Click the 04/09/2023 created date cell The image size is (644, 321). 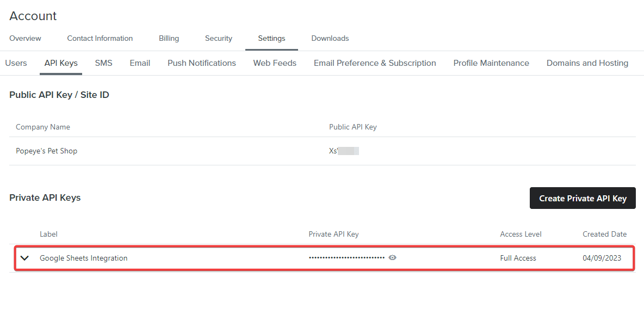pos(602,258)
